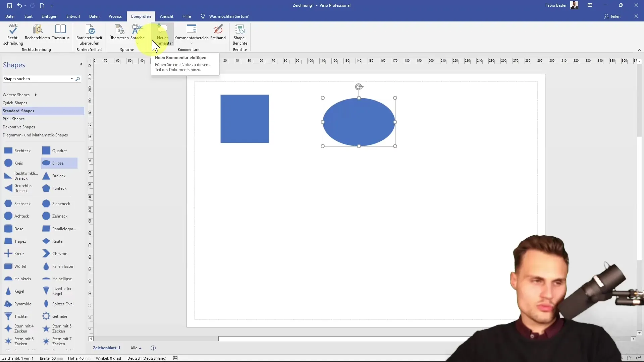This screenshot has height=362, width=644.
Task: Switch to the Daten tab
Action: coord(94,16)
